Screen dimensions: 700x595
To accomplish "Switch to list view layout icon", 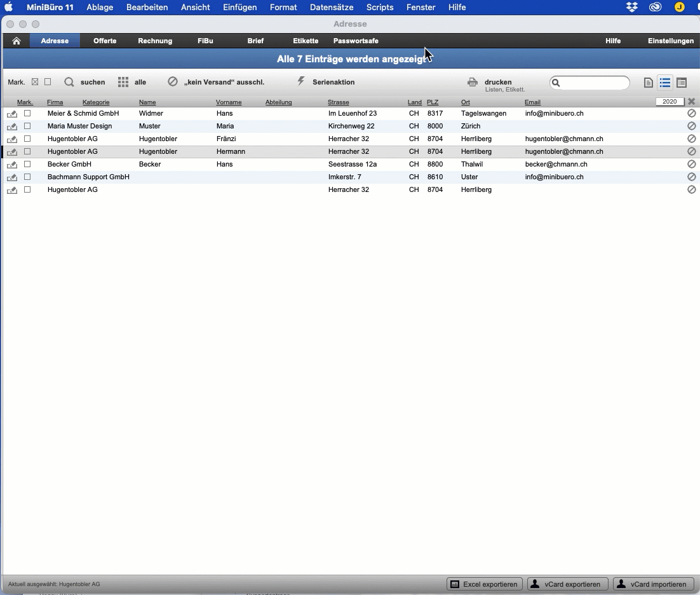I will pyautogui.click(x=665, y=82).
